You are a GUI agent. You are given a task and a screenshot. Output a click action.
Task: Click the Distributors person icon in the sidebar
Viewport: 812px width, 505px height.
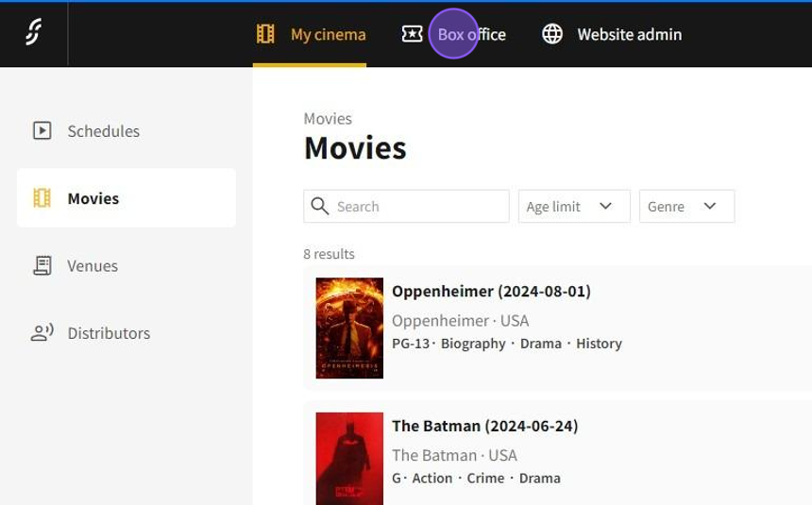42,333
